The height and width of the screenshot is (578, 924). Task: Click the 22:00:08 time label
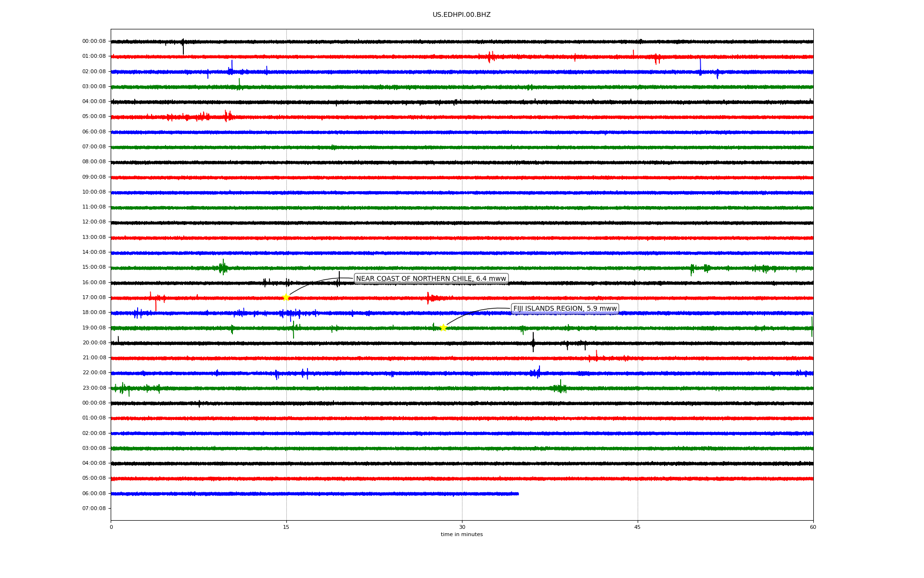click(94, 372)
